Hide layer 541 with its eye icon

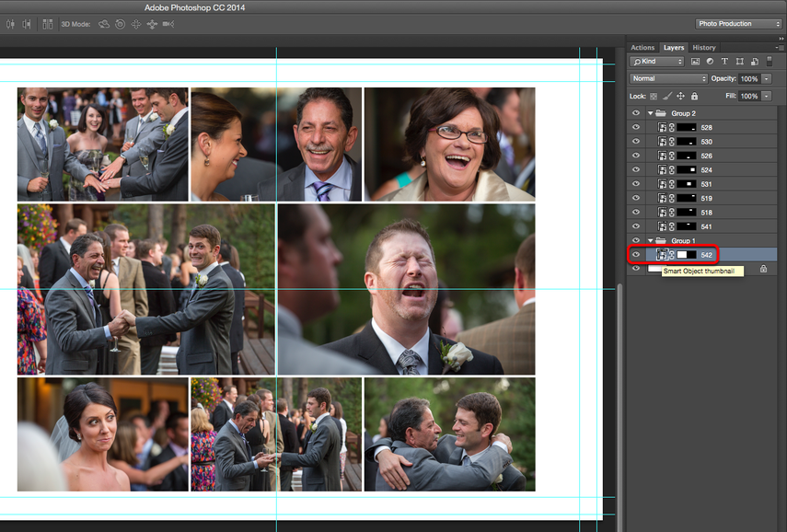(636, 226)
